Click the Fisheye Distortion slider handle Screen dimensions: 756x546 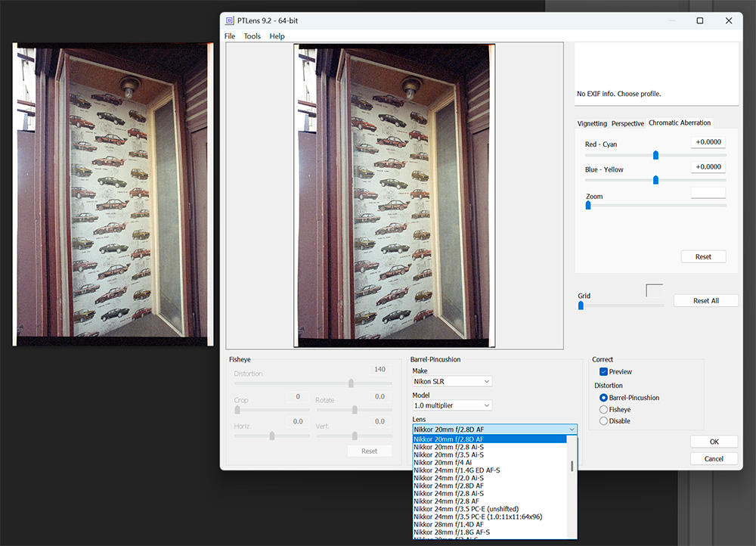tap(351, 383)
